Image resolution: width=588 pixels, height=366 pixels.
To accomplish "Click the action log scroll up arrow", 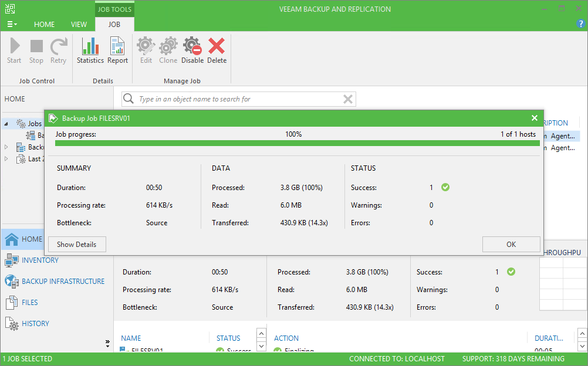I will [x=582, y=333].
